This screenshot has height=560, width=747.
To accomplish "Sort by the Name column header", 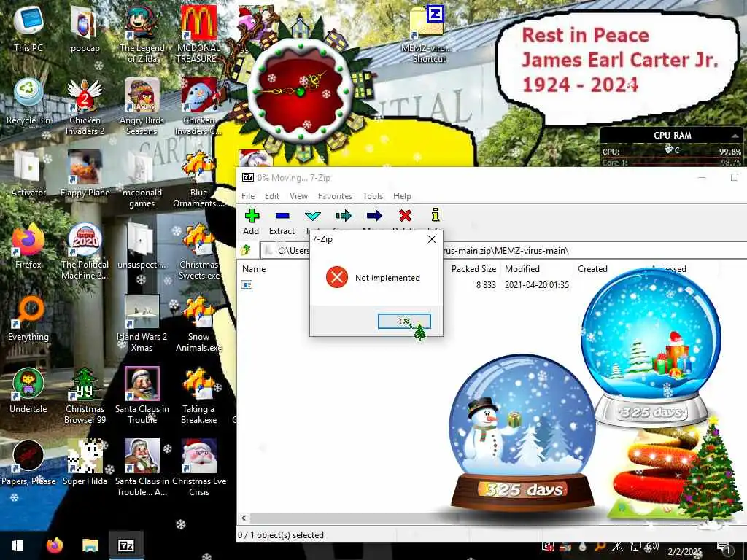I will tap(254, 269).
